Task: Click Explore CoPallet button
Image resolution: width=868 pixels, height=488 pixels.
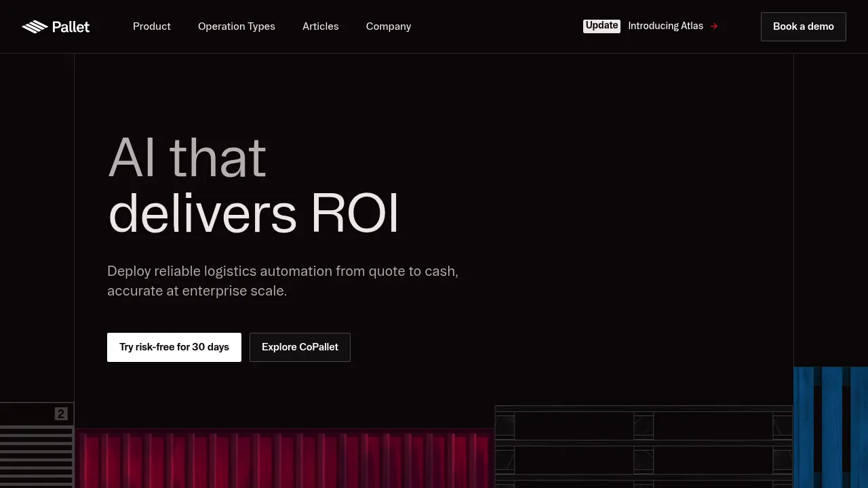Action: [300, 347]
